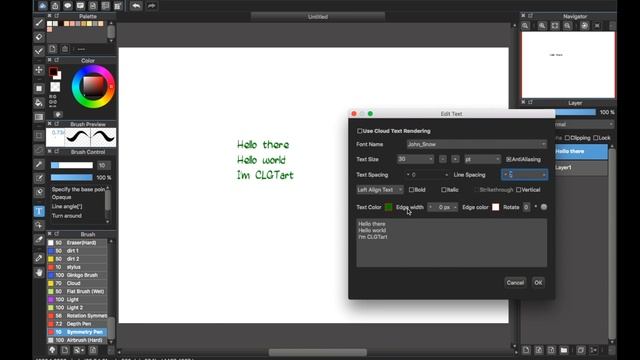Click the add new layer icon at the Layer panel bottom
Image resolution: width=640 pixels, height=360 pixels.
pyautogui.click(x=526, y=350)
